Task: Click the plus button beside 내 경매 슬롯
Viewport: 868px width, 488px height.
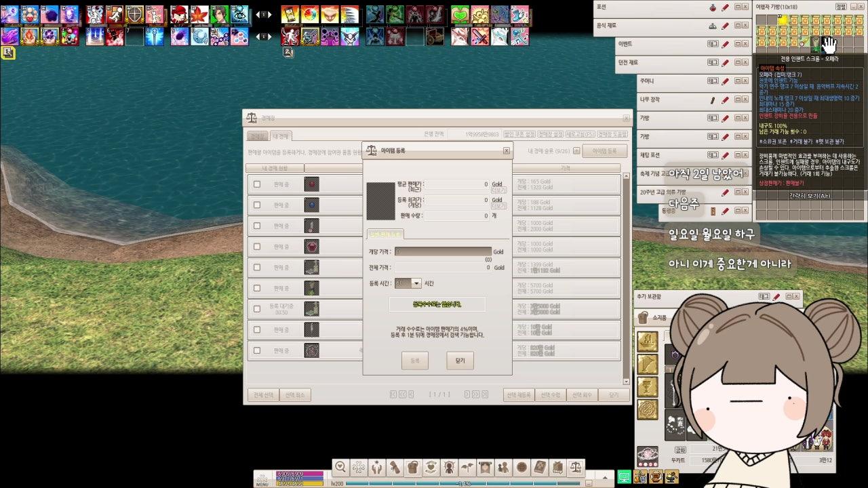Action: tap(576, 150)
